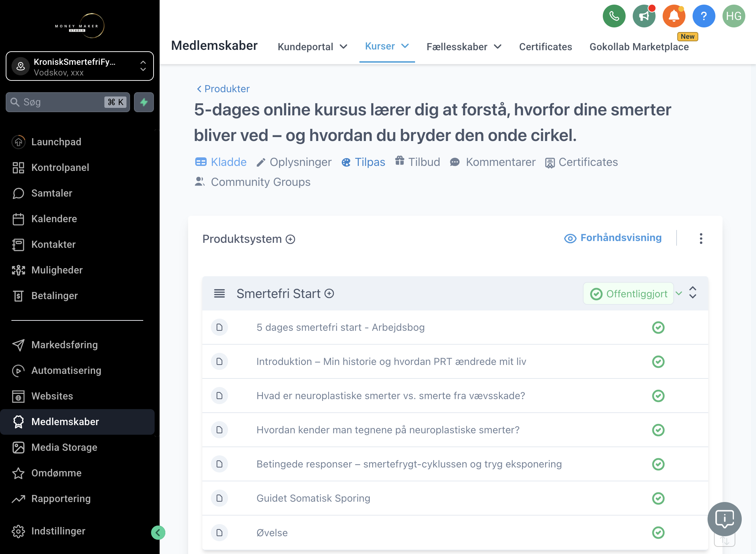Image resolution: width=756 pixels, height=554 pixels.
Task: Open Kontrolpanel in the sidebar
Action: (x=77, y=167)
